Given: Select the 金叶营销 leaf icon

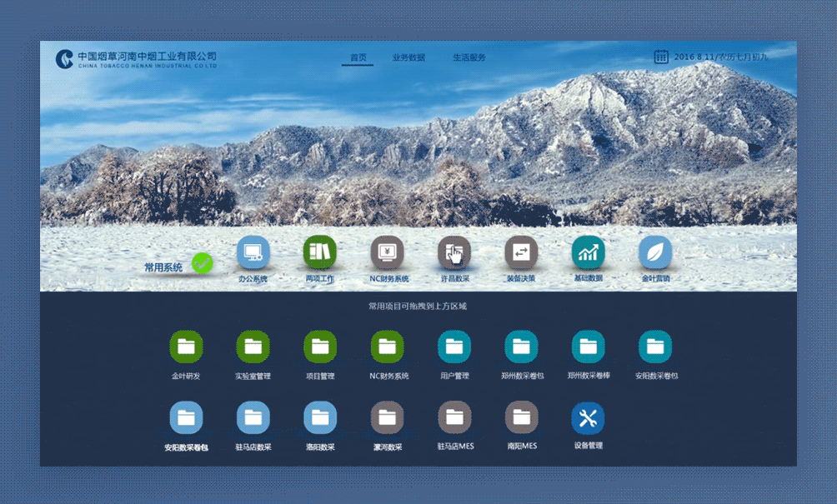Looking at the screenshot, I should pyautogui.click(x=654, y=254).
